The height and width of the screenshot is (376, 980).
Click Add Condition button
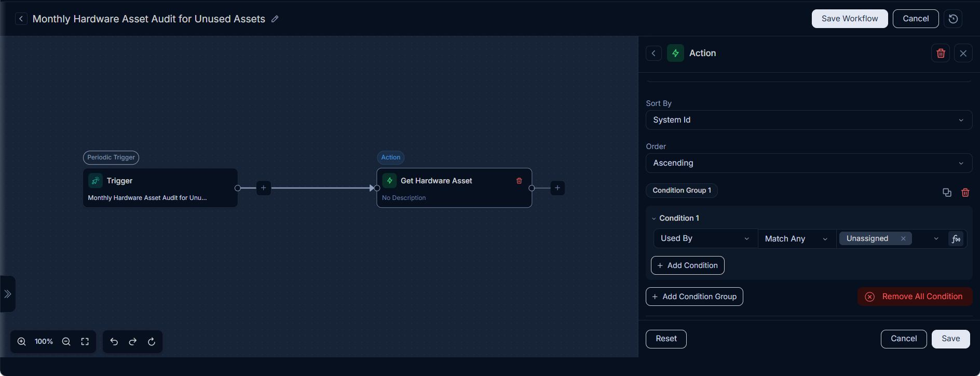(688, 265)
